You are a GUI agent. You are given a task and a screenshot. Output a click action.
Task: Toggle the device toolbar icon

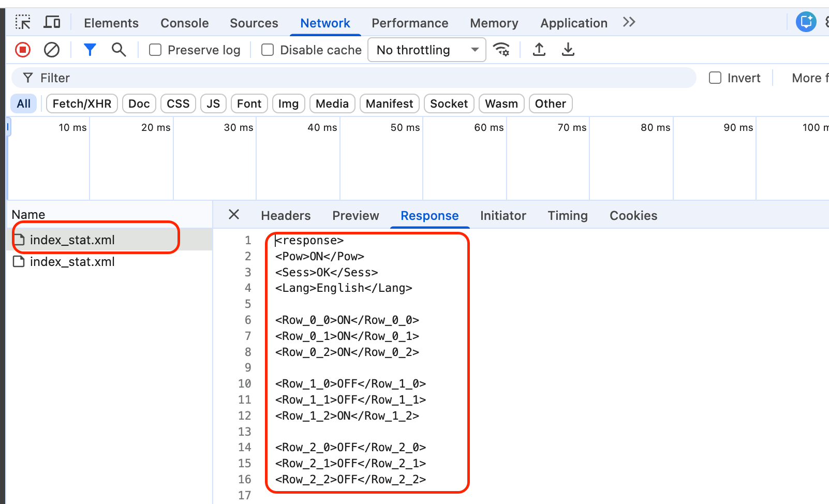(x=52, y=22)
